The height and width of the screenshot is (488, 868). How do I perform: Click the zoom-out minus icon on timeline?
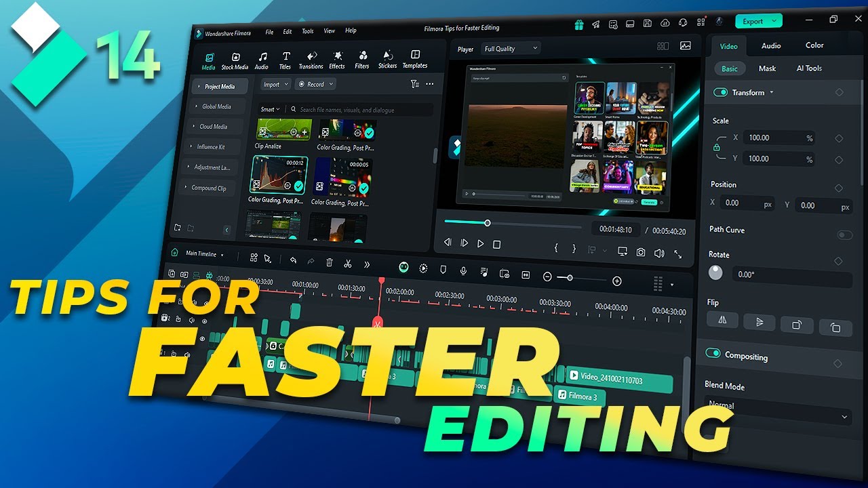coord(548,277)
